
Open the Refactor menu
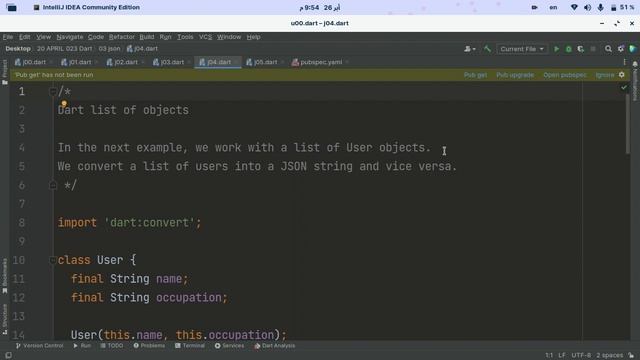tap(122, 37)
